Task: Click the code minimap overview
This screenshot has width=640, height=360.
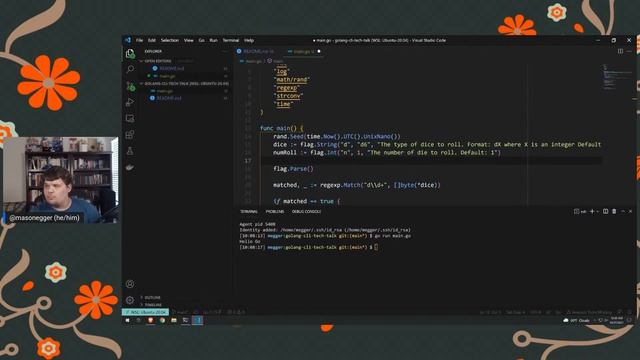Action: [x=617, y=77]
